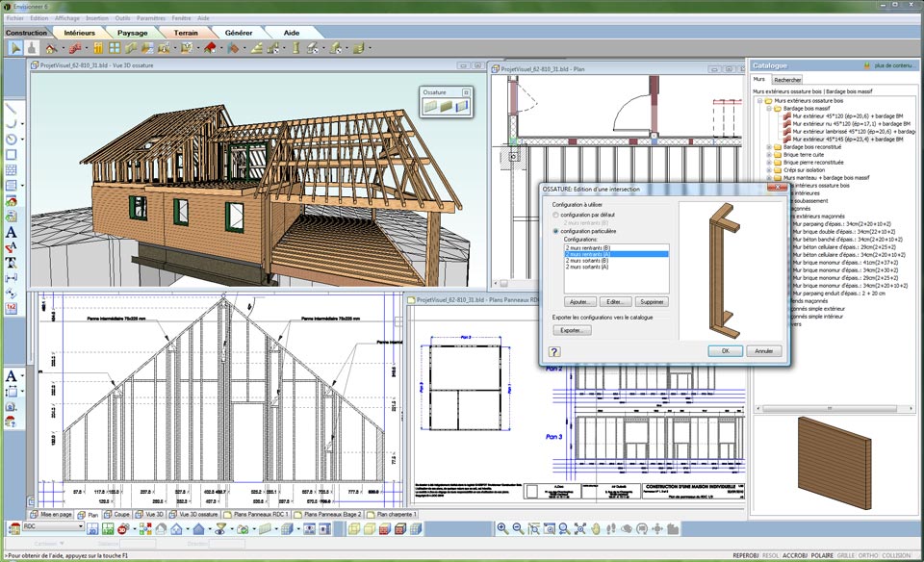
Task: Select the line drawing tool
Action: (x=12, y=109)
